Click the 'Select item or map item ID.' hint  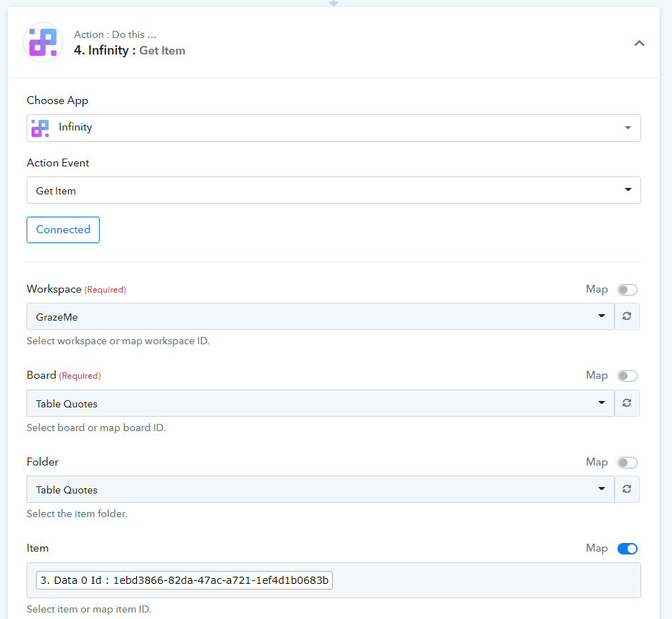(89, 609)
